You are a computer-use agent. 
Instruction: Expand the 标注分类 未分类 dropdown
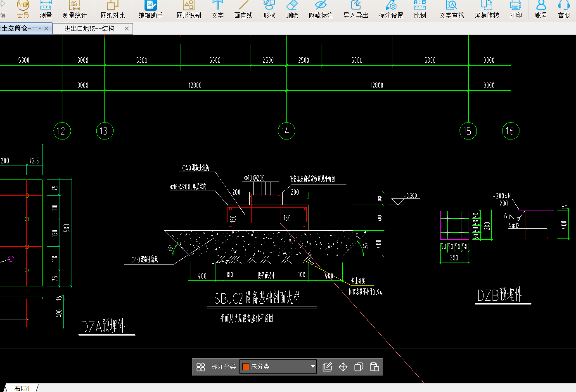coord(278,366)
